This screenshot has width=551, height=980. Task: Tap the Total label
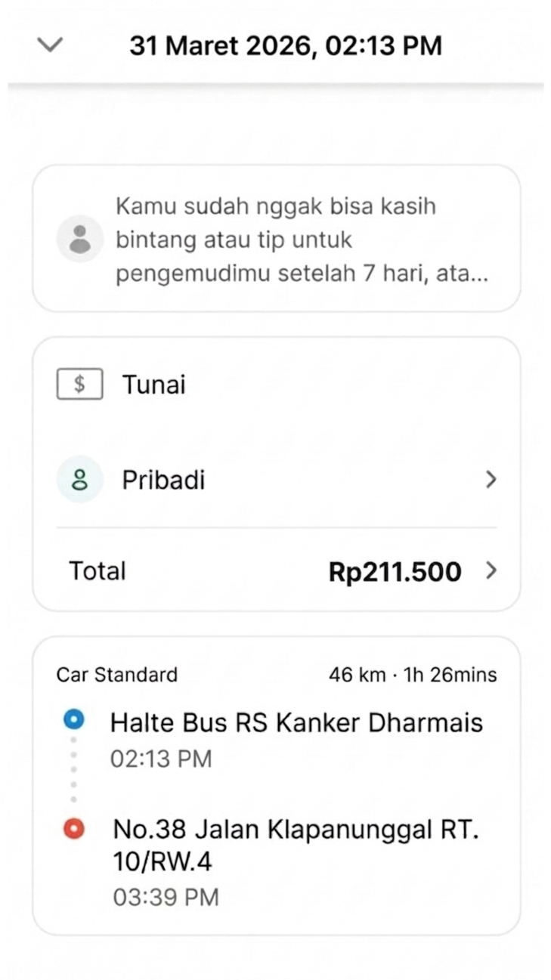click(98, 571)
